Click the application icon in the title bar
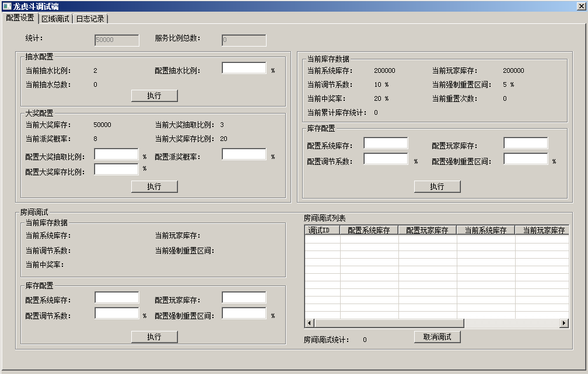Viewport: 588px width, 374px height. pyautogui.click(x=7, y=6)
